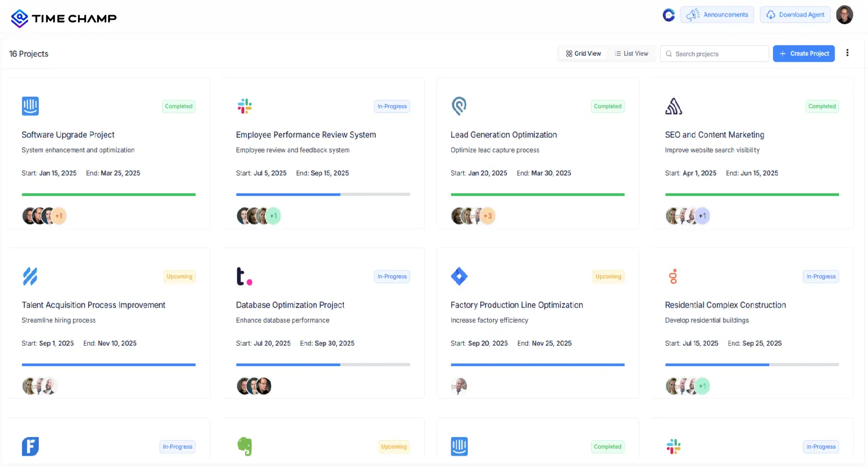
Task: Click 'System enhancement and optimization' description
Action: [x=78, y=150]
